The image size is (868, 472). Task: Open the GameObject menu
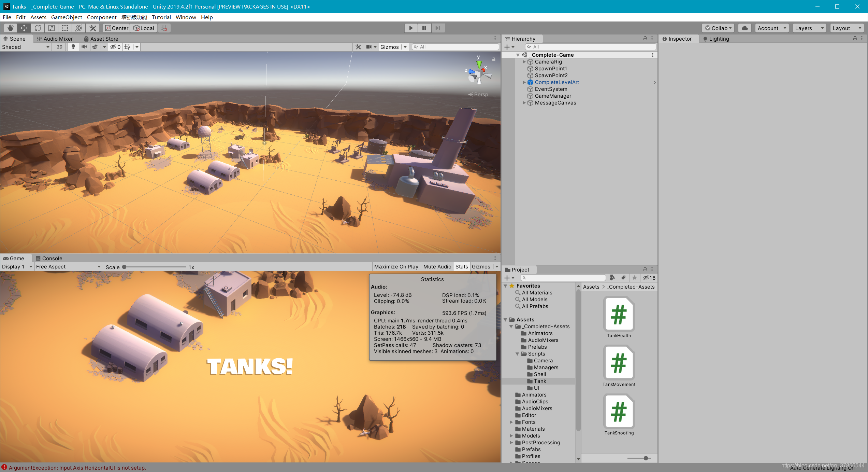tap(67, 17)
